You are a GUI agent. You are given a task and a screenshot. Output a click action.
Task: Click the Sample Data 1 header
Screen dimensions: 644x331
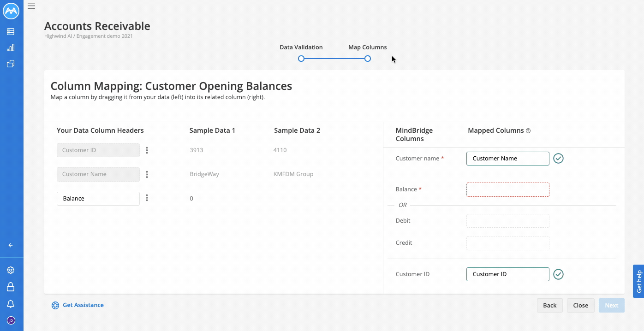pyautogui.click(x=212, y=130)
